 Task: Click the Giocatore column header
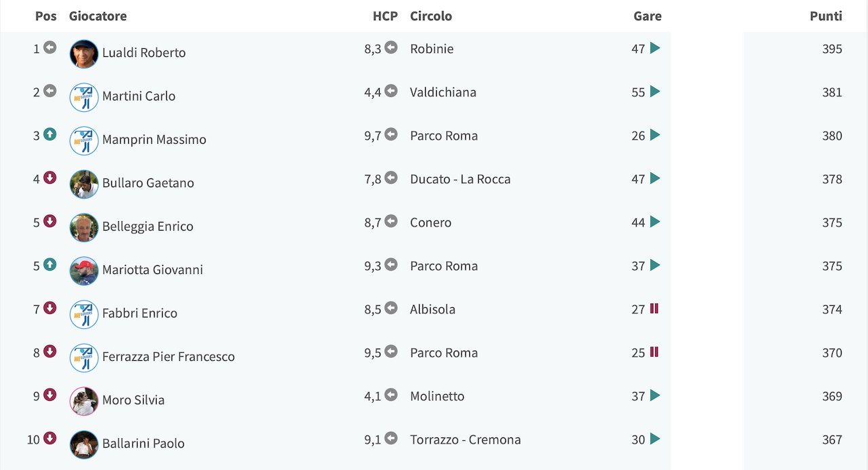click(98, 16)
